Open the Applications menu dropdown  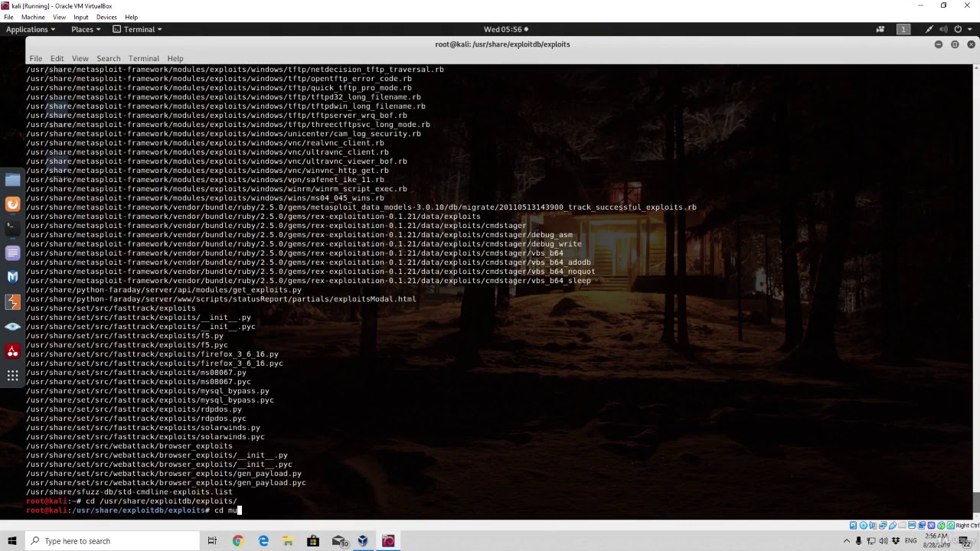pos(31,29)
